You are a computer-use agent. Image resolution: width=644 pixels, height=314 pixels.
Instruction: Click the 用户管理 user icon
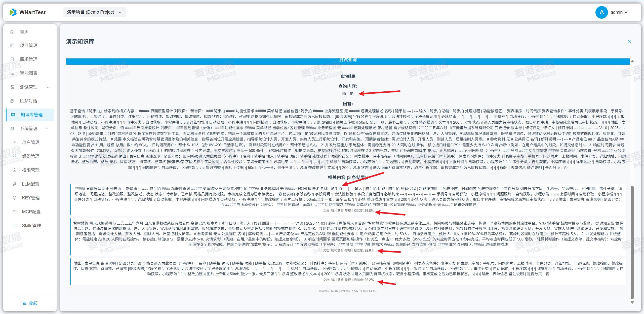click(15, 142)
